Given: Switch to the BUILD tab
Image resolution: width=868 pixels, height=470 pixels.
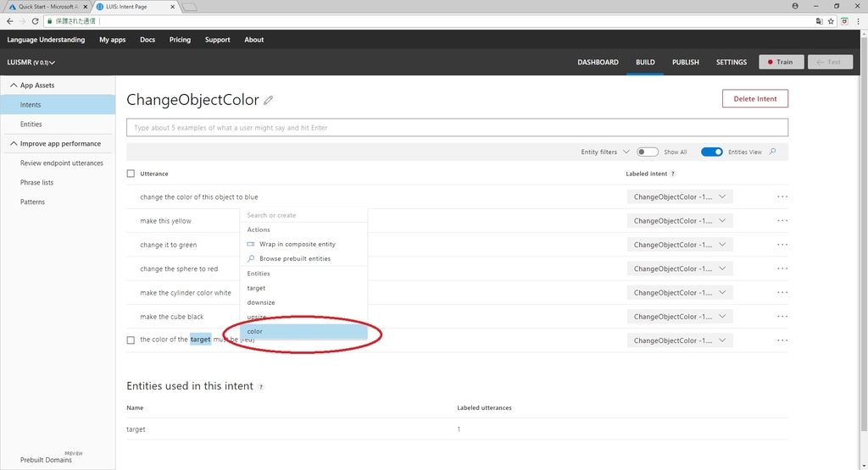Looking at the screenshot, I should coord(645,62).
